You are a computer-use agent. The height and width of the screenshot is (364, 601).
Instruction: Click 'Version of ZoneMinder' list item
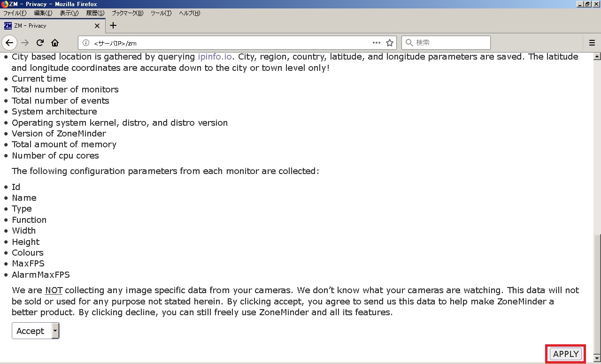(x=59, y=134)
